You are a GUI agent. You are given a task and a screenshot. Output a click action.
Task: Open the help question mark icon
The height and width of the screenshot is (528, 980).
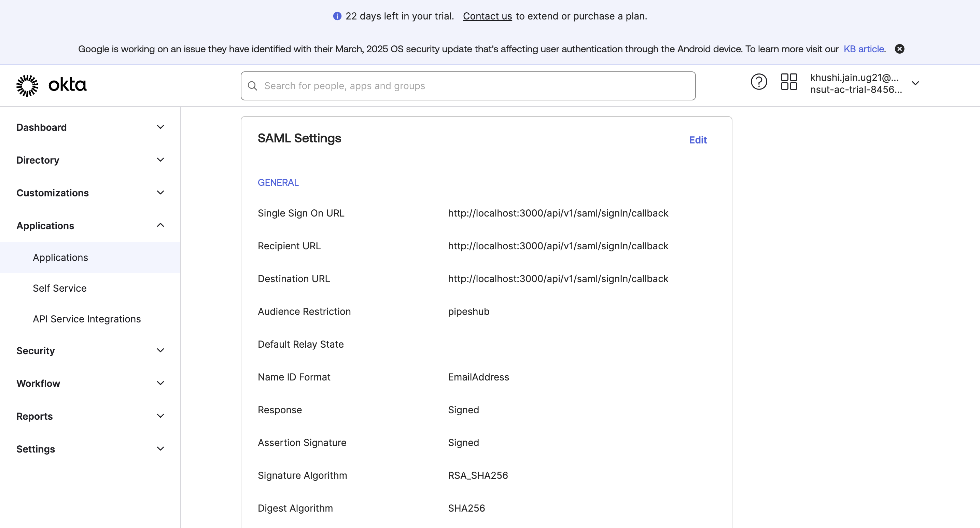coord(759,82)
